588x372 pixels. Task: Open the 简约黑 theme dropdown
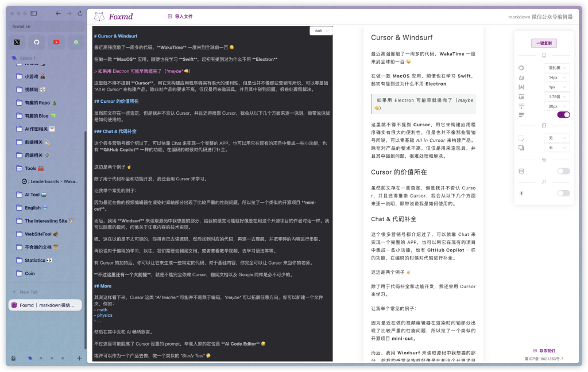(556, 68)
